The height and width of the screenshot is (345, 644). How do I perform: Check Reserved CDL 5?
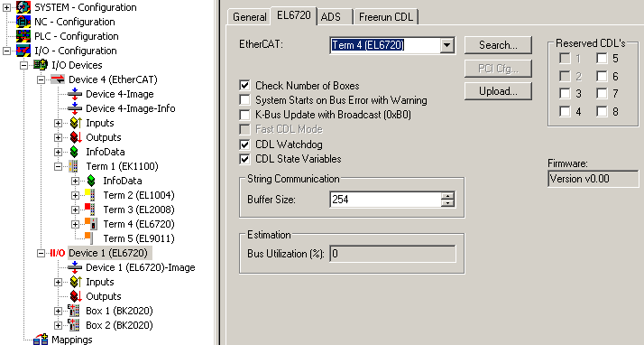coord(603,59)
